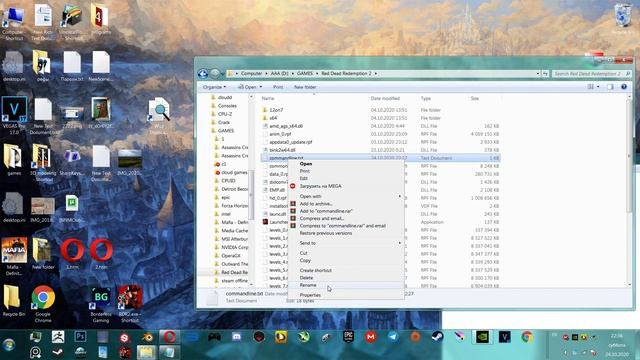Sort by the Type column header
The width and height of the screenshot is (640, 360).
(x=426, y=98)
